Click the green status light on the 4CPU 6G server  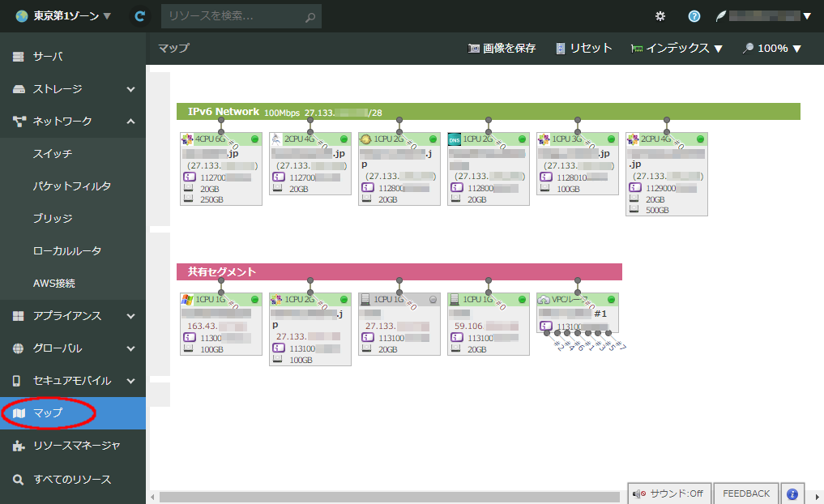point(254,139)
